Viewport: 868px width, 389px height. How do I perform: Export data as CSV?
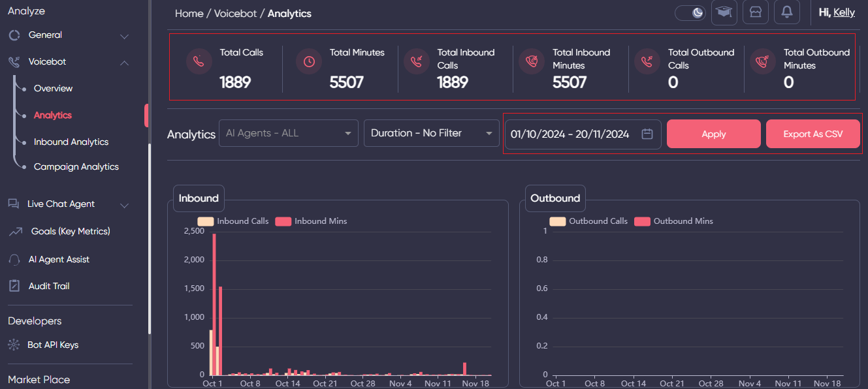coord(812,133)
